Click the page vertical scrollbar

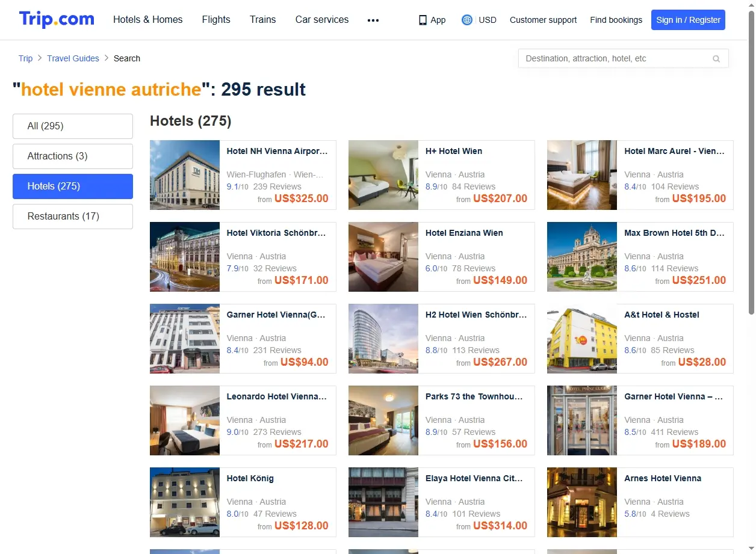(x=751, y=162)
